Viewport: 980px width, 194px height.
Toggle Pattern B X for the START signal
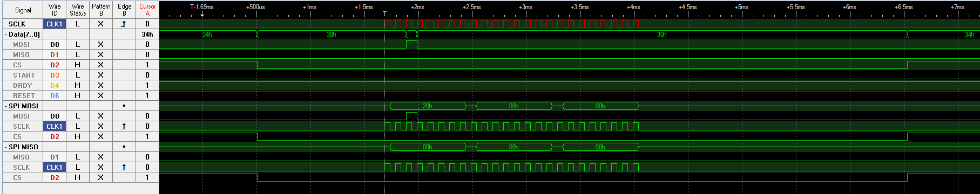[x=100, y=75]
